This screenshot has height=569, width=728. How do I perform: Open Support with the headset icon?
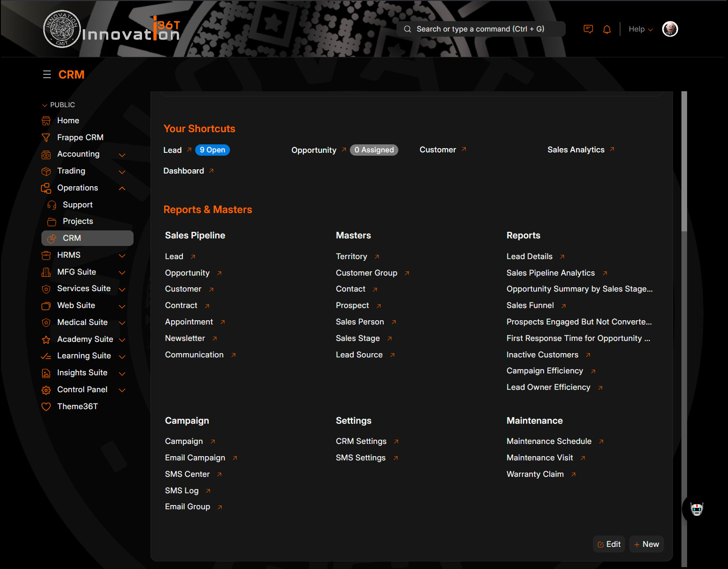click(77, 205)
